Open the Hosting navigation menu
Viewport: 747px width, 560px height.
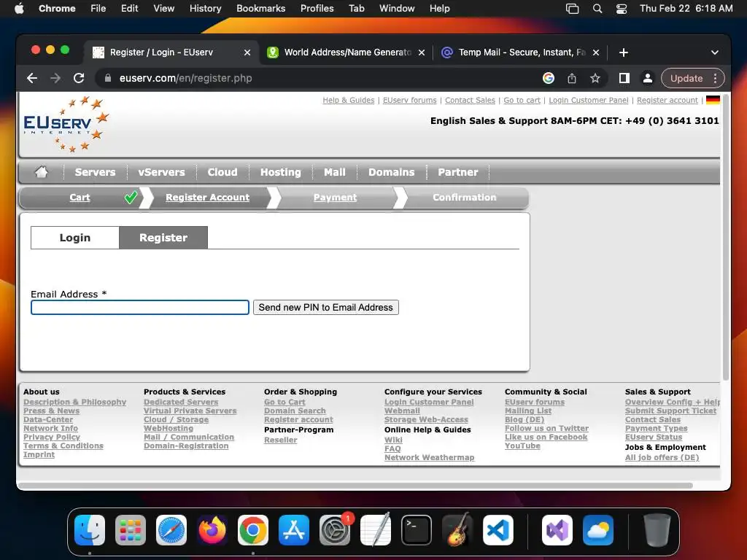pos(281,172)
